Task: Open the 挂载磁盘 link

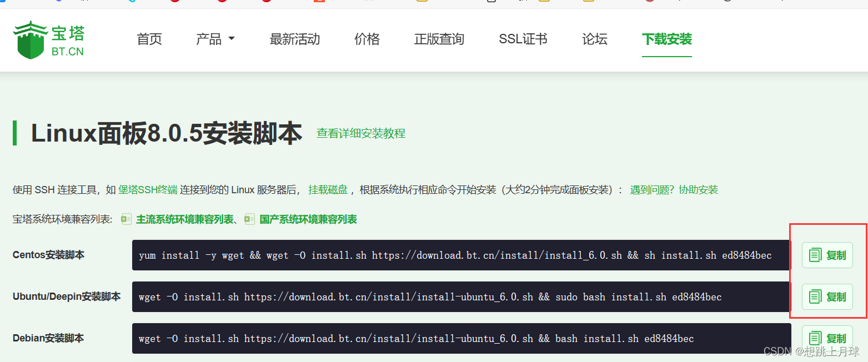Action: [328, 189]
